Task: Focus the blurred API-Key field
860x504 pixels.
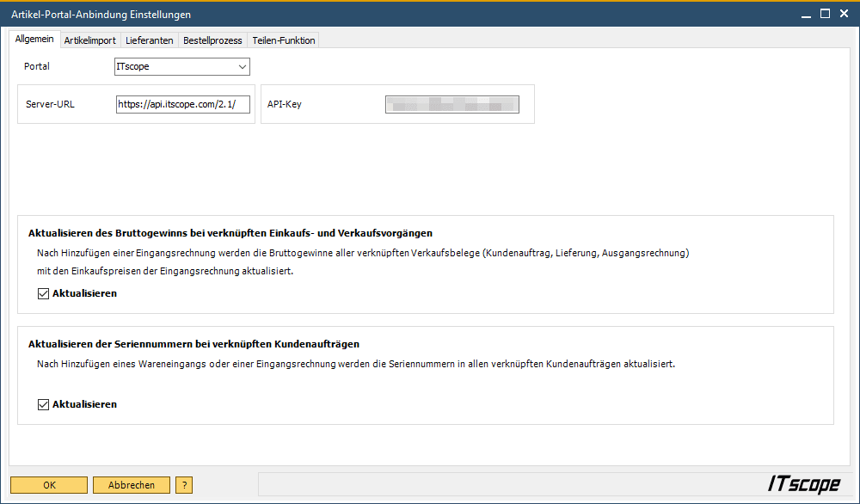Action: click(451, 104)
